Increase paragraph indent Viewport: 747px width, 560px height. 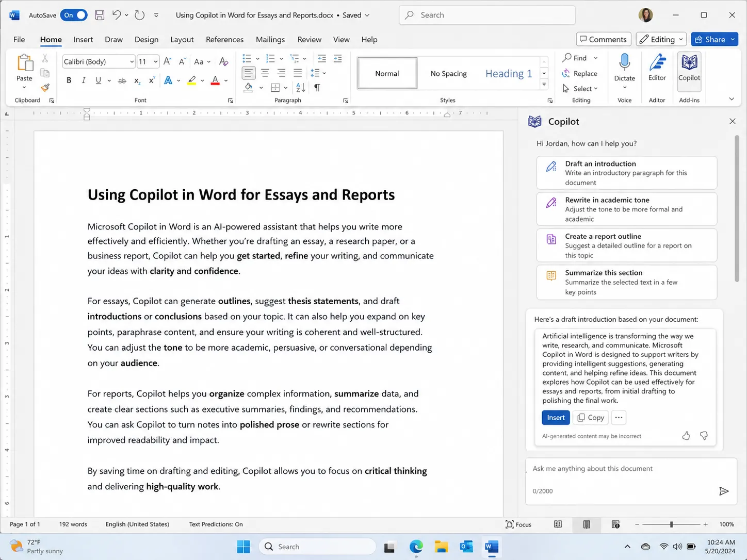[x=338, y=58]
